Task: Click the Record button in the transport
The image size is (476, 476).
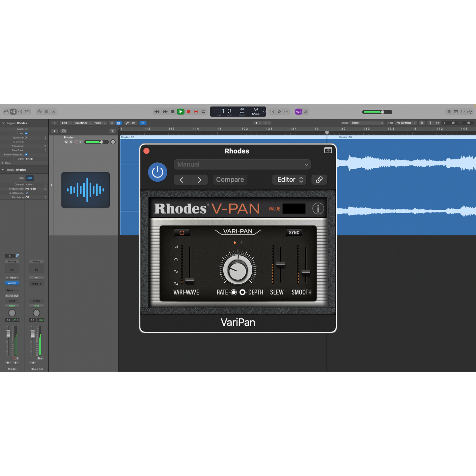Action: click(x=189, y=112)
